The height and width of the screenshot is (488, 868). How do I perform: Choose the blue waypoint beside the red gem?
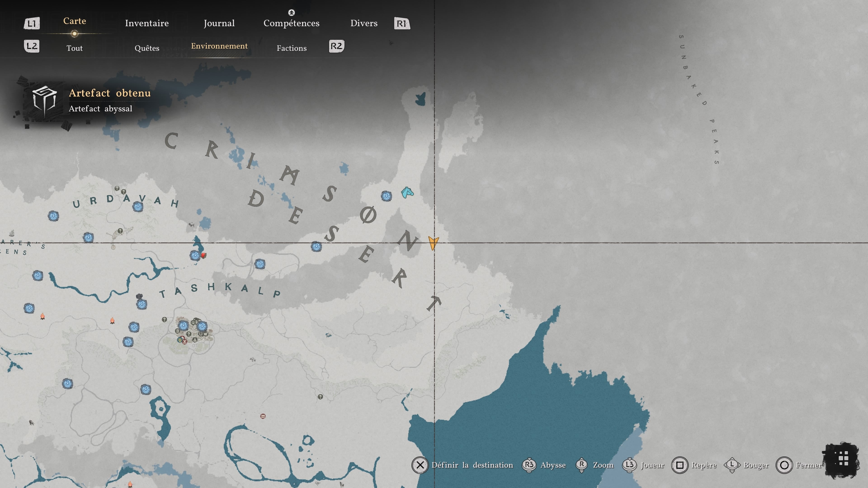pos(195,255)
